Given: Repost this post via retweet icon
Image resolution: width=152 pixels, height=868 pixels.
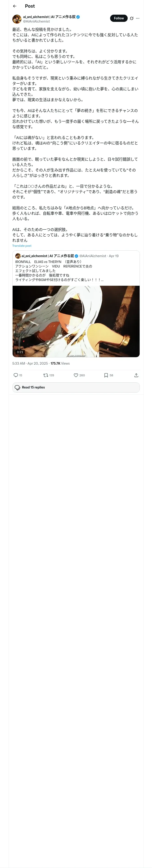Looking at the screenshot, I should (45, 375).
